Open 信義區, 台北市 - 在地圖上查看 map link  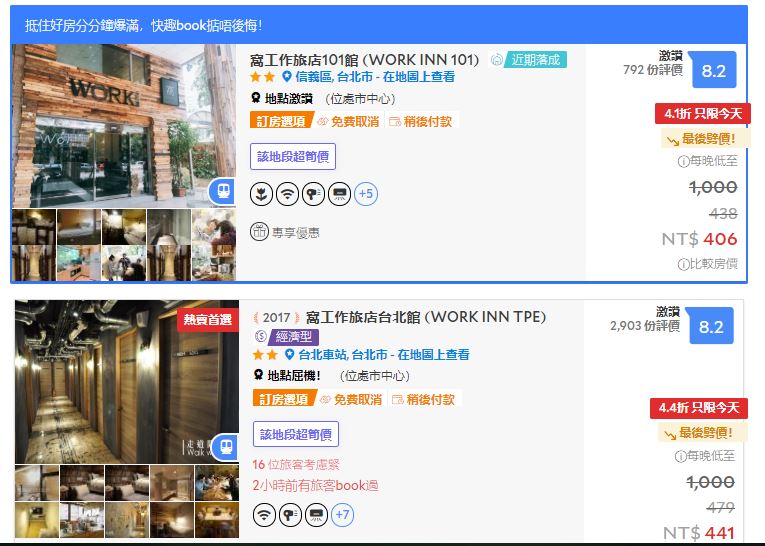pos(375,77)
